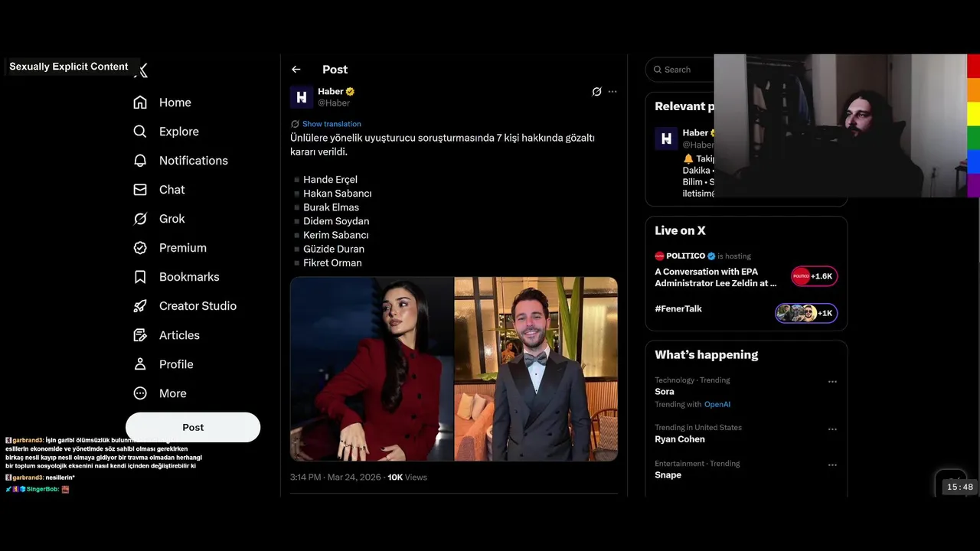Click the search magnifier icon
Image resolution: width=980 pixels, height=551 pixels.
click(658, 70)
